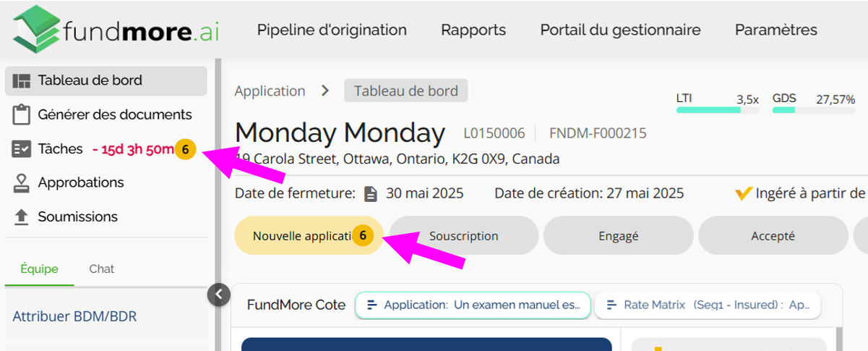Select the Tâches checklist icon
Image resolution: width=868 pixels, height=351 pixels.
click(x=22, y=149)
